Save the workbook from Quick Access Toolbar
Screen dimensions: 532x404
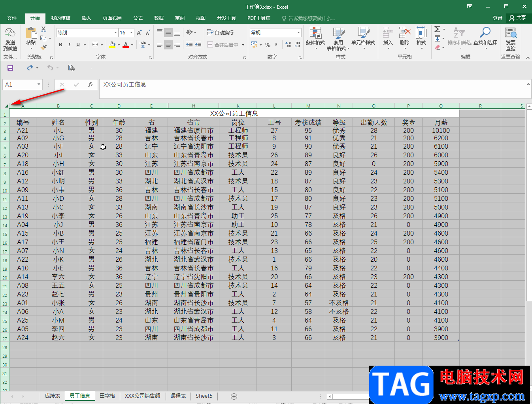pos(10,68)
